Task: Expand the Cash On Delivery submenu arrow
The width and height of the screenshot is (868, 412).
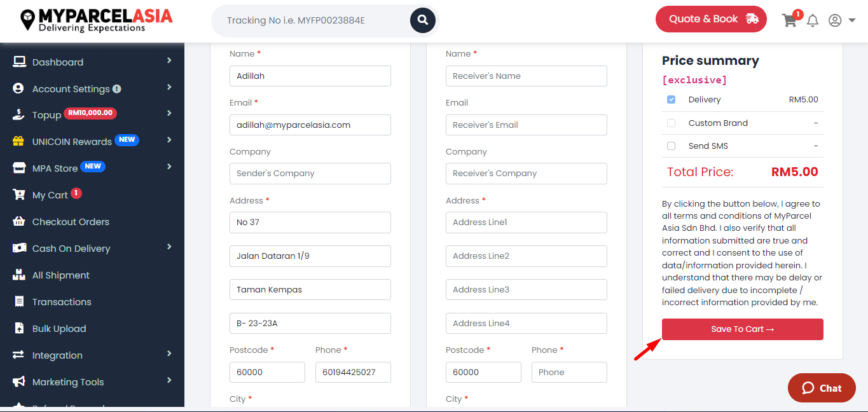Action: coord(169,247)
